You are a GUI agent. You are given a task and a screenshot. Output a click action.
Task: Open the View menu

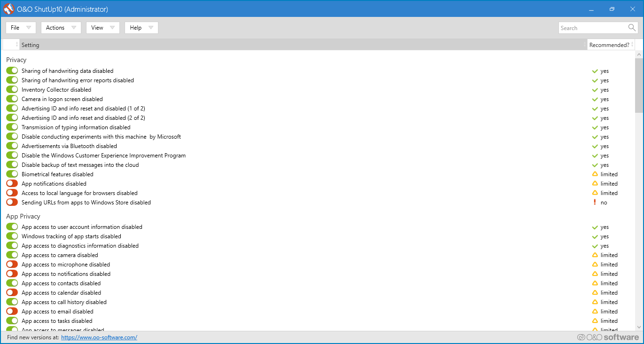click(103, 28)
